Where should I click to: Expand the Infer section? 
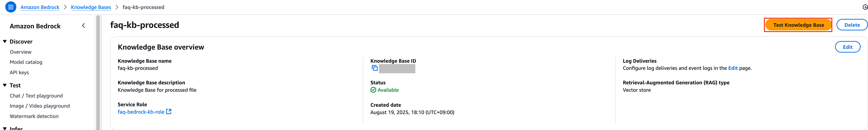(5, 128)
